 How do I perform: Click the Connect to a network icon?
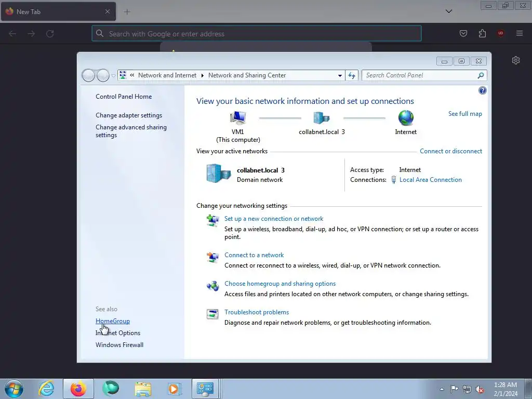click(212, 257)
